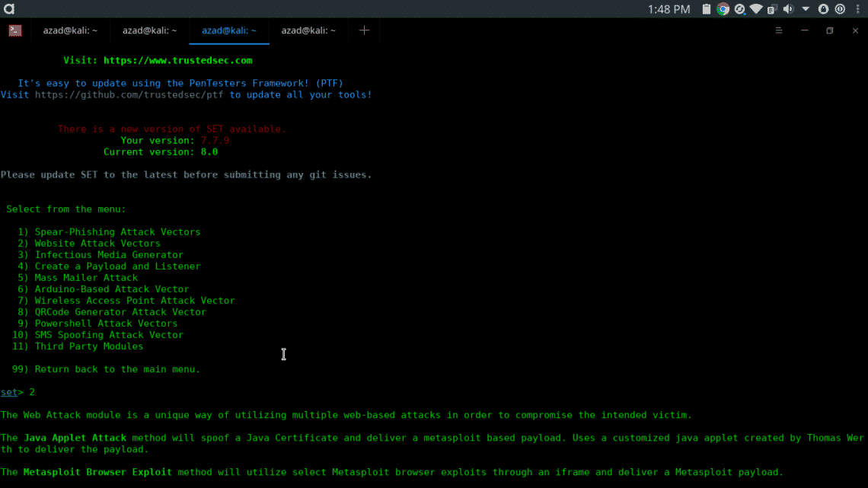Open the vertical dots overflow menu
Viewport: 868px width, 488px height.
pyautogui.click(x=857, y=9)
